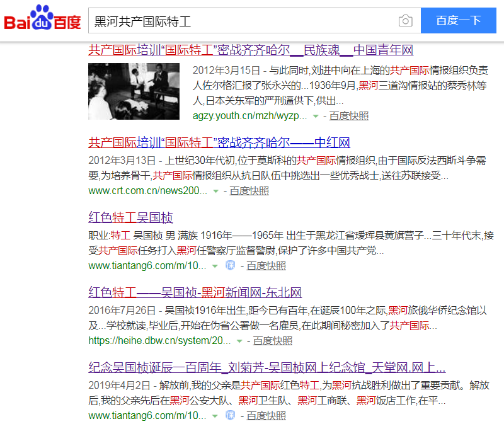Image resolution: width=504 pixels, height=424 pixels.
Task: Open the 中国青年网 result title
Action: 251,50
